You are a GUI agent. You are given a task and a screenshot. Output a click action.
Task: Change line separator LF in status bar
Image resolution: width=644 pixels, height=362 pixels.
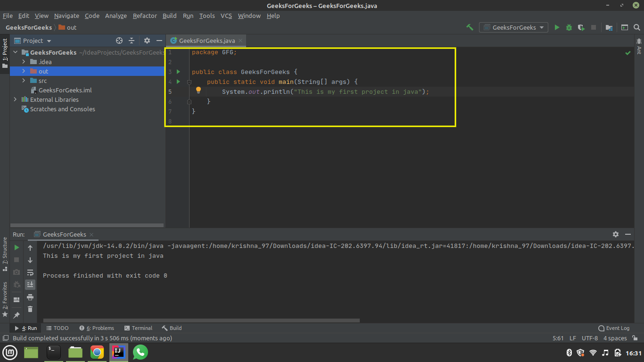573,338
